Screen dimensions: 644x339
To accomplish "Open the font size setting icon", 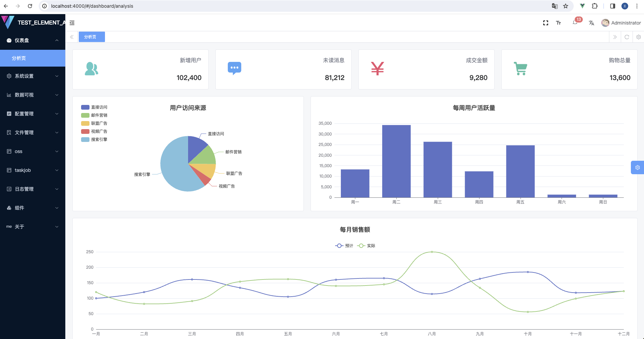I will (559, 23).
